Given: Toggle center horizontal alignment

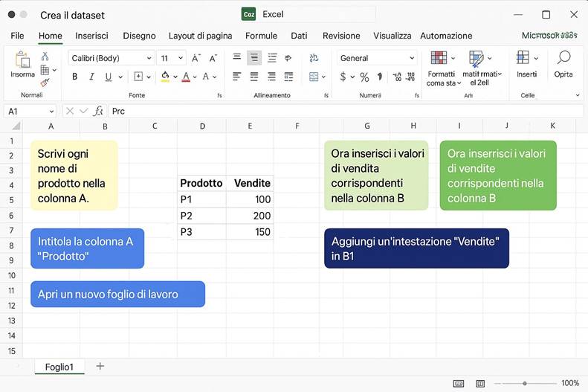Looking at the screenshot, I should pos(254,77).
